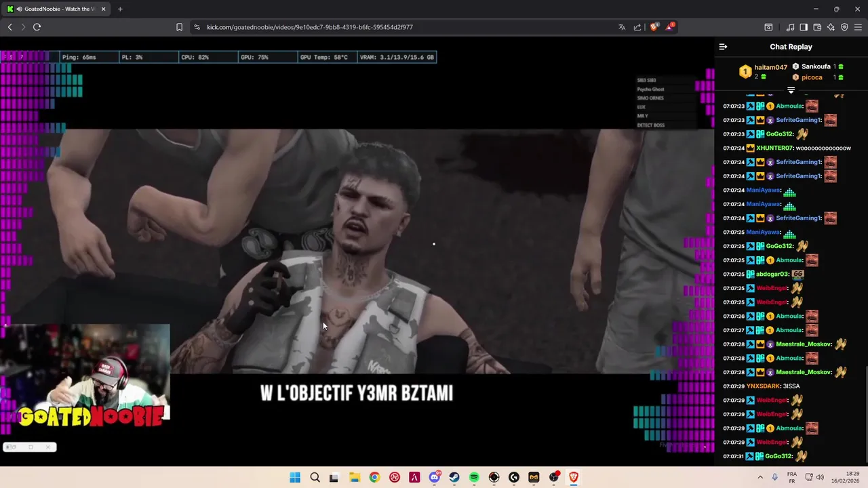Viewport: 868px width, 488px height.
Task: Click the first ManiAyawa username at 07:07:24
Action: click(x=763, y=190)
